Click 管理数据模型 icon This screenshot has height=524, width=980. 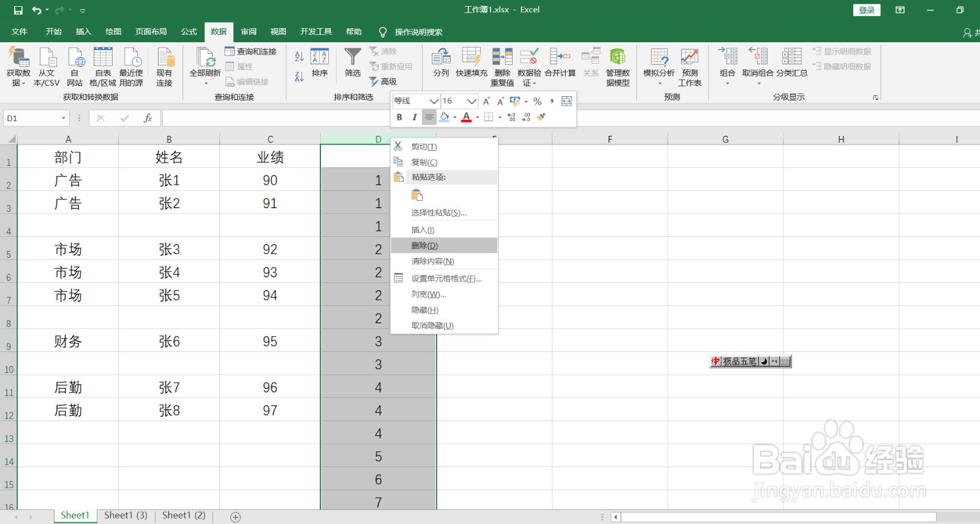tap(617, 56)
